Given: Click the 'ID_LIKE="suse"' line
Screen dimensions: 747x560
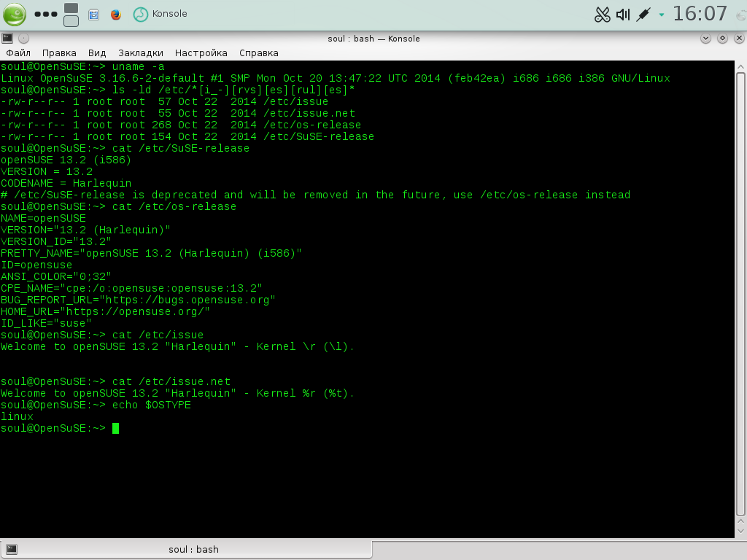Looking at the screenshot, I should click(46, 323).
